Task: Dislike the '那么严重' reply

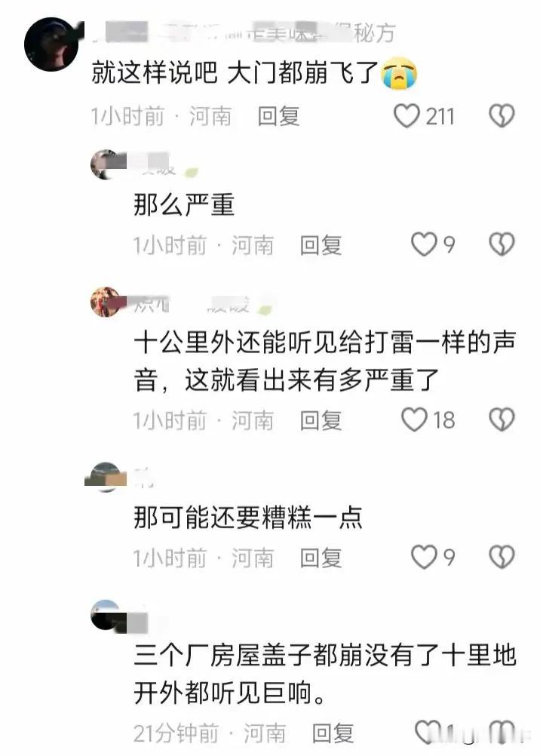Action: [x=502, y=244]
